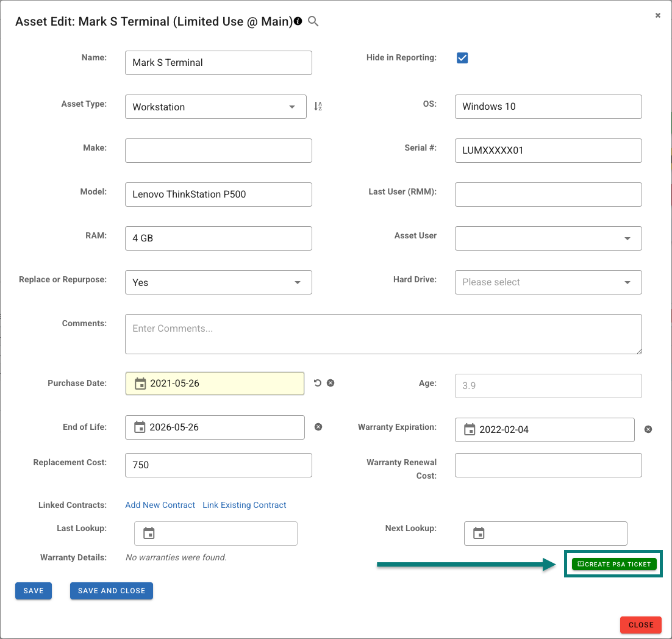The image size is (672, 639).
Task: Click the Comments text area
Action: [384, 334]
